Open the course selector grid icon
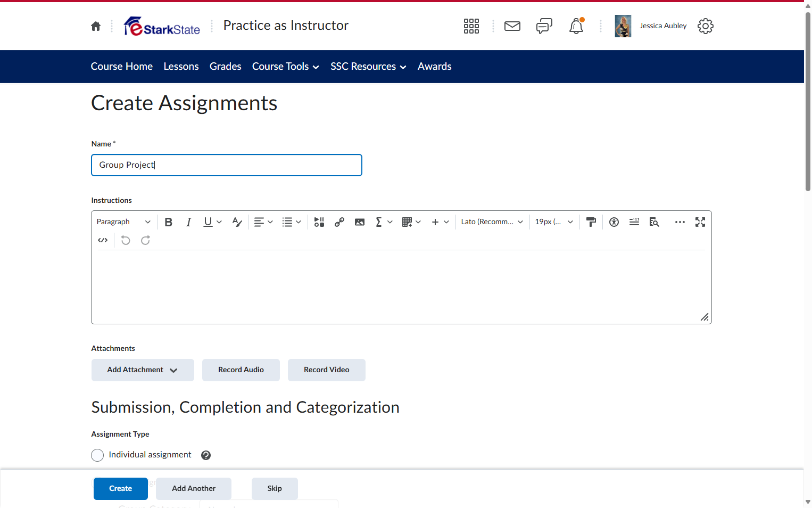 pyautogui.click(x=471, y=26)
